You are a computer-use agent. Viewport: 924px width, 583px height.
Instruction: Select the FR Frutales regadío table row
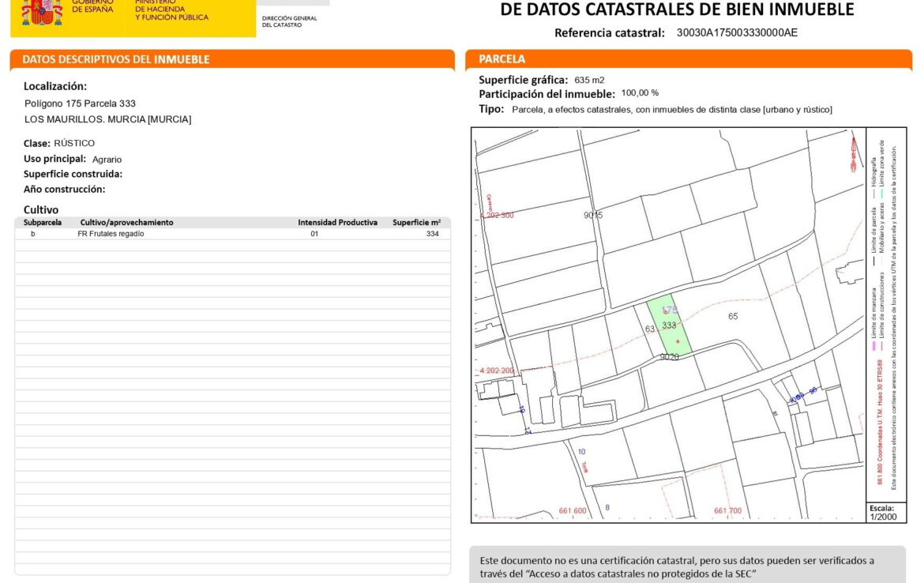point(232,234)
